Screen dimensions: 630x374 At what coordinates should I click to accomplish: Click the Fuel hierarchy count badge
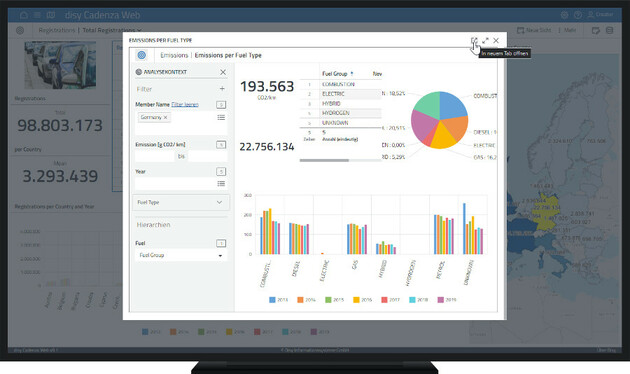(x=221, y=243)
